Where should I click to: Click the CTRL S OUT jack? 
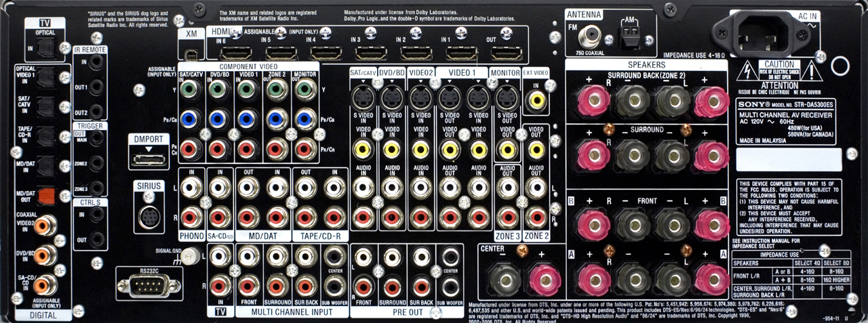tap(98, 238)
